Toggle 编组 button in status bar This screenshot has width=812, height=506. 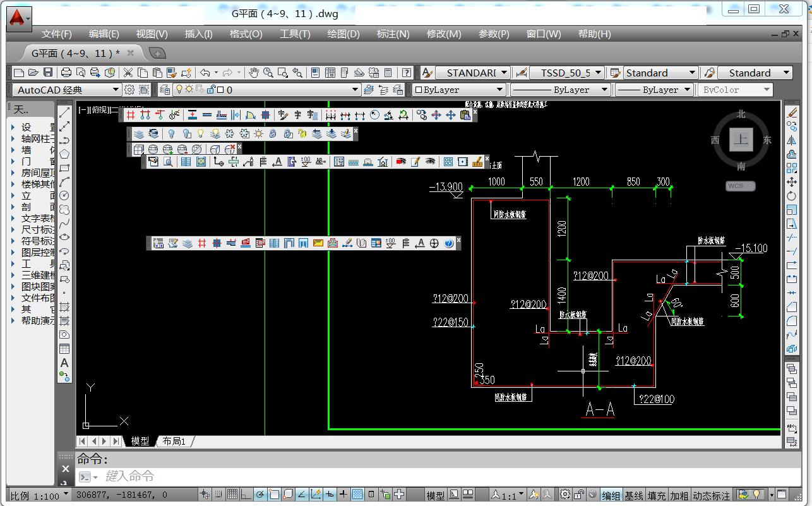[x=611, y=496]
